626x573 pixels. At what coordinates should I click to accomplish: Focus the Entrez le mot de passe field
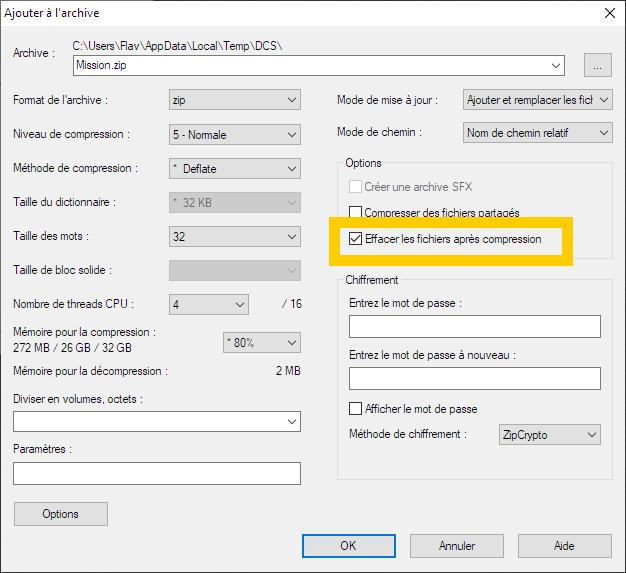click(475, 327)
